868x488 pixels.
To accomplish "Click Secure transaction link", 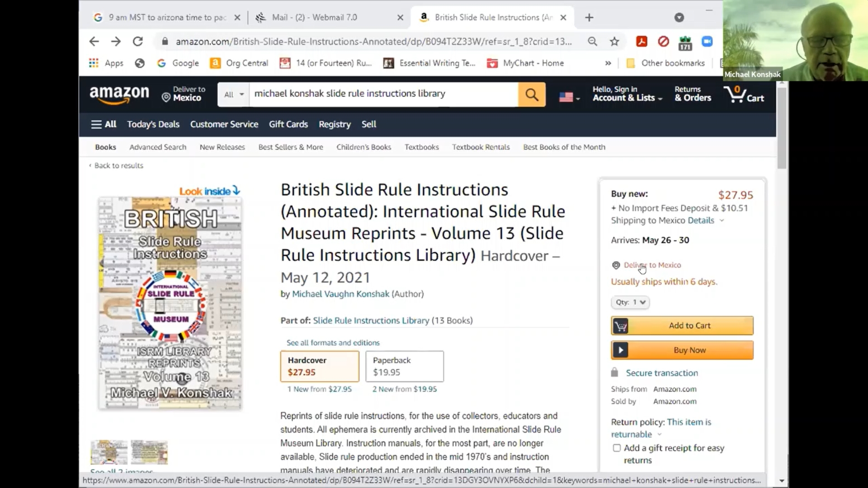I will point(662,373).
